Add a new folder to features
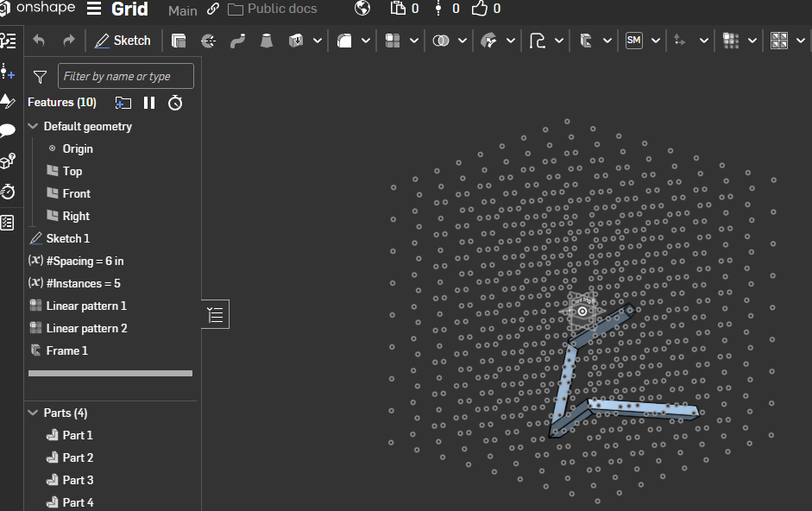The height and width of the screenshot is (511, 812). pos(123,103)
